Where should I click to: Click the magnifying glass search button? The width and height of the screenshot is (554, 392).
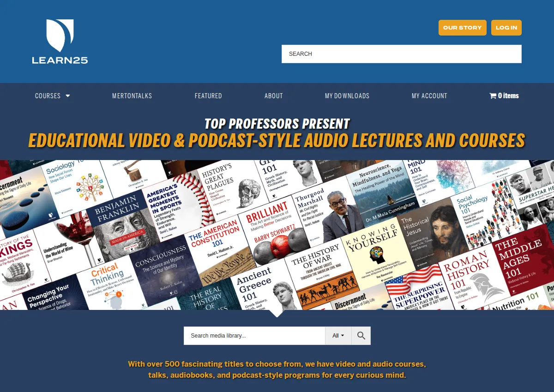361,336
